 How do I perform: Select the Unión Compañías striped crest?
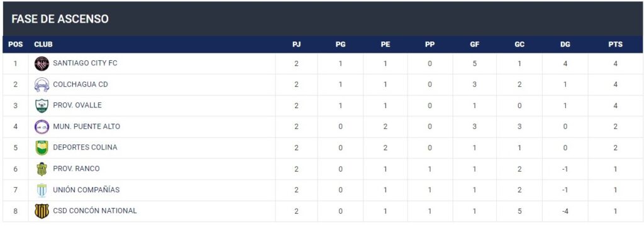coord(42,190)
